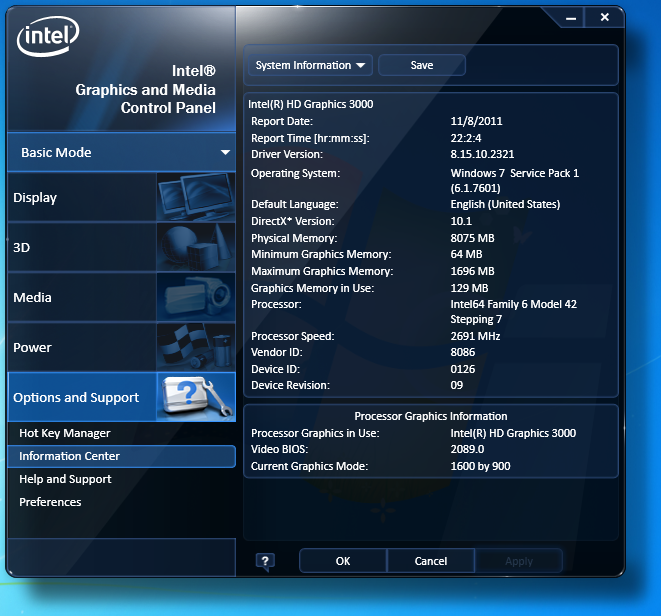Click Intel64 Family 6 Model 42 text
This screenshot has width=661, height=616.
click(x=513, y=304)
